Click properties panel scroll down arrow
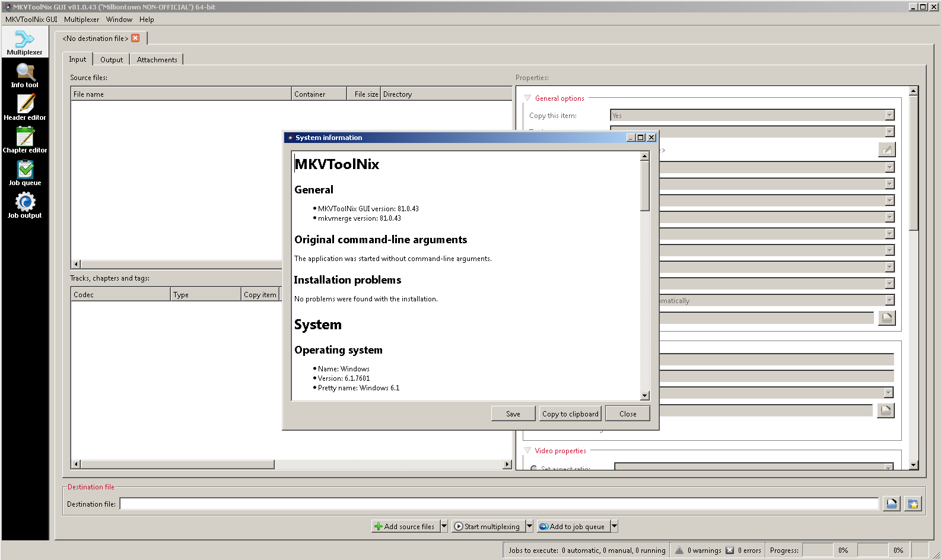This screenshot has width=941, height=560. point(914,465)
